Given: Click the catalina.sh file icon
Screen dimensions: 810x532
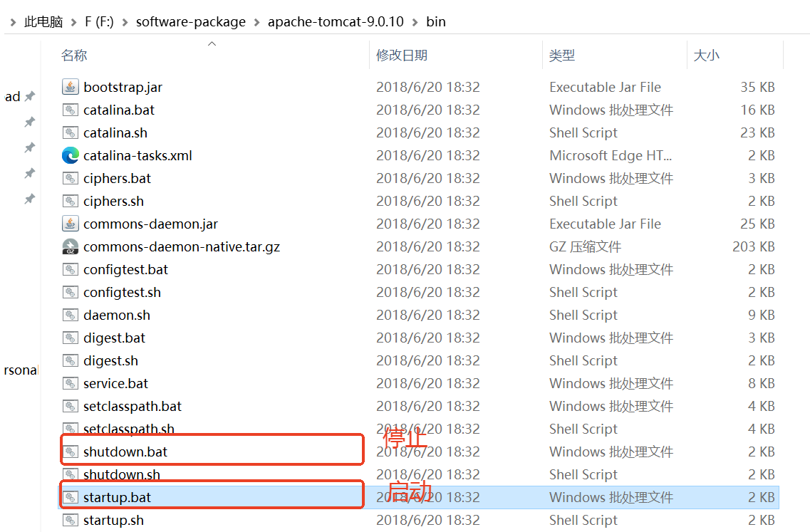Looking at the screenshot, I should [x=71, y=132].
